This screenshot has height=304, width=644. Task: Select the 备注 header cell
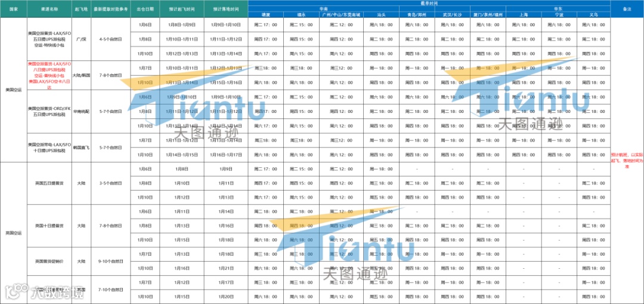click(627, 8)
